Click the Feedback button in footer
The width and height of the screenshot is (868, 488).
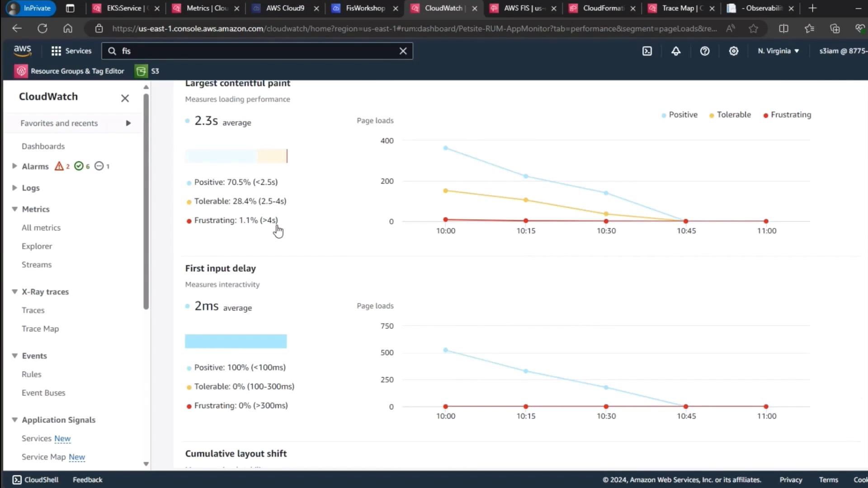click(x=87, y=479)
